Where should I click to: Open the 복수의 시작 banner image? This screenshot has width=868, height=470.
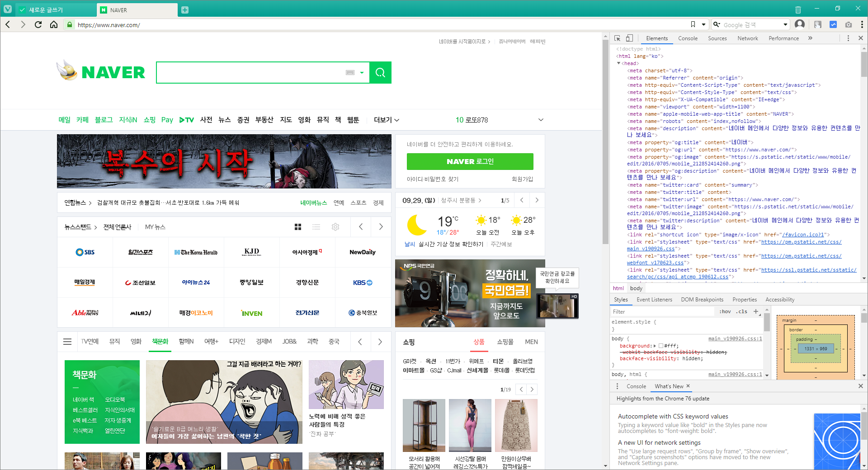224,161
